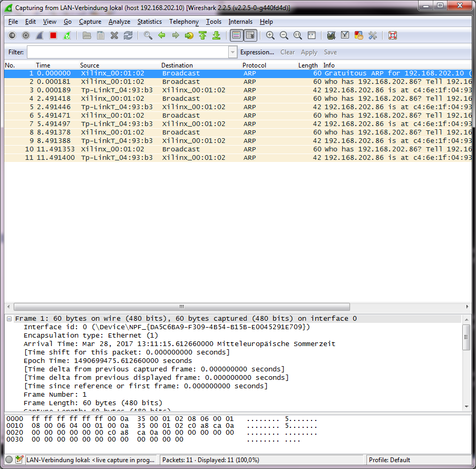This screenshot has width=476, height=469.
Task: Stop the running live capture
Action: (53, 35)
